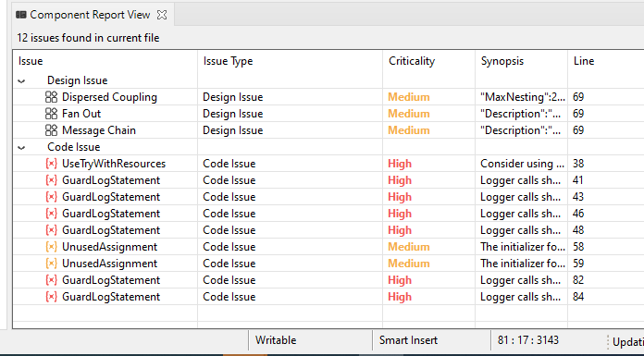Select the GuardLogStatement row at line 46
This screenshot has width=644, height=356.
[x=328, y=214]
